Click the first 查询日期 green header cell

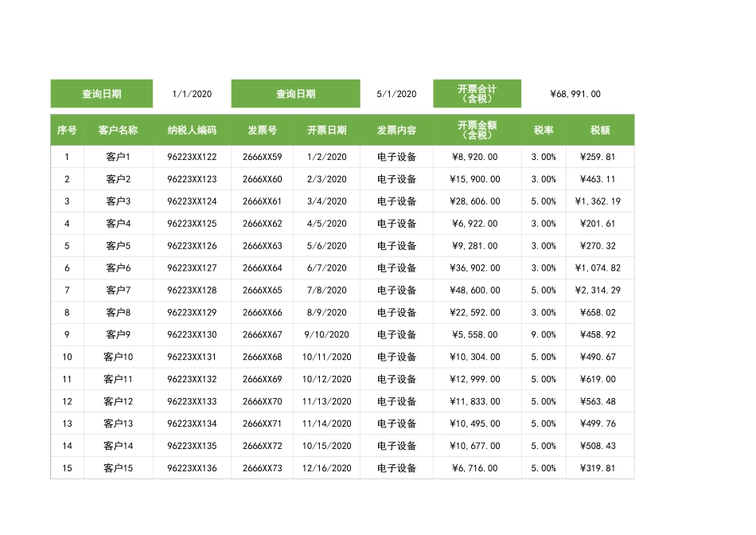click(x=102, y=93)
